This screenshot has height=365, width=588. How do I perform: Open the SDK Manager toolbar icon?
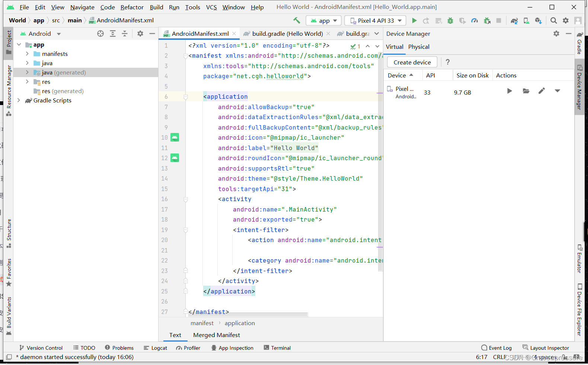(x=539, y=20)
